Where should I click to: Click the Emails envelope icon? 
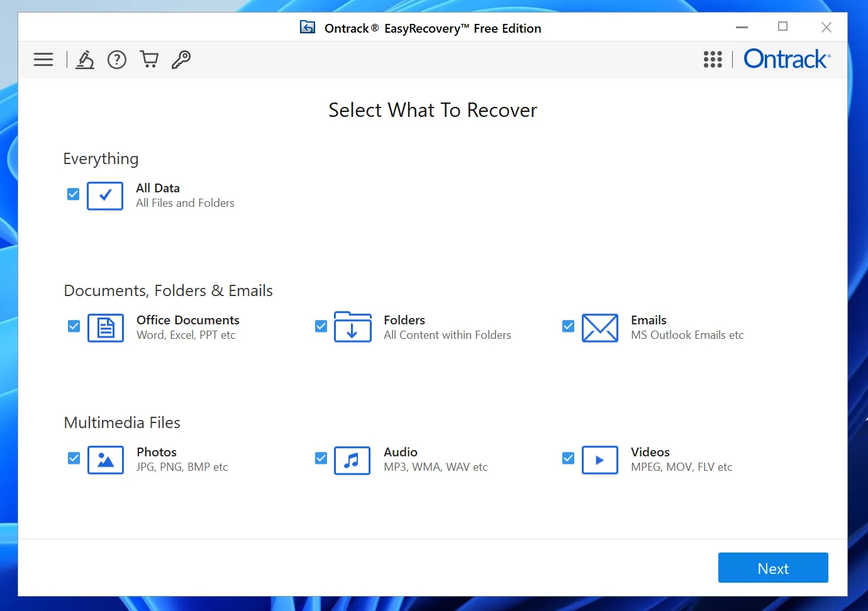tap(600, 328)
